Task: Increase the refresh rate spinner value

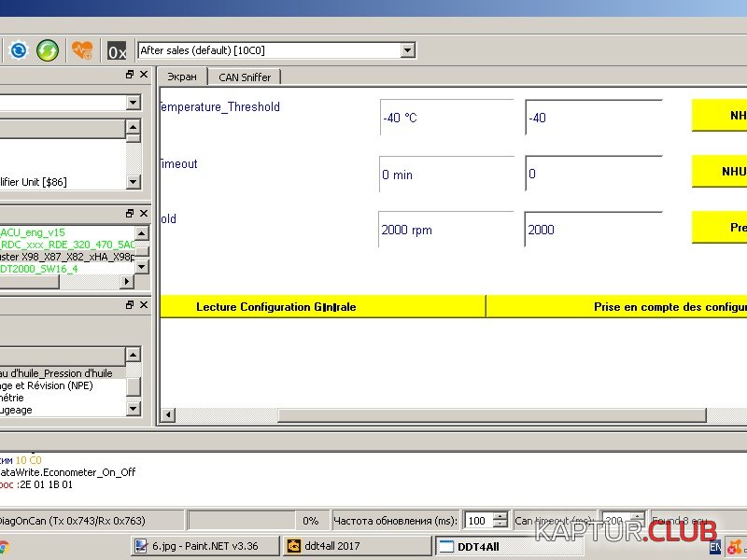Action: pos(500,516)
